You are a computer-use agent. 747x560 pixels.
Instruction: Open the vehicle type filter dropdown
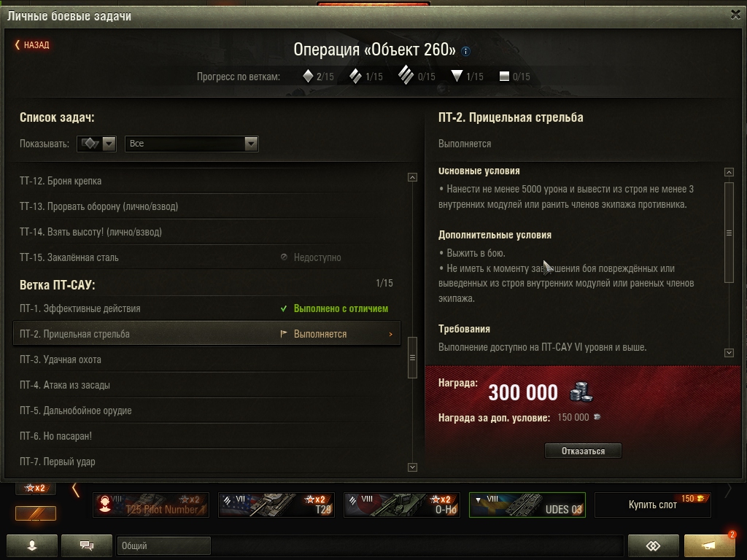[96, 144]
